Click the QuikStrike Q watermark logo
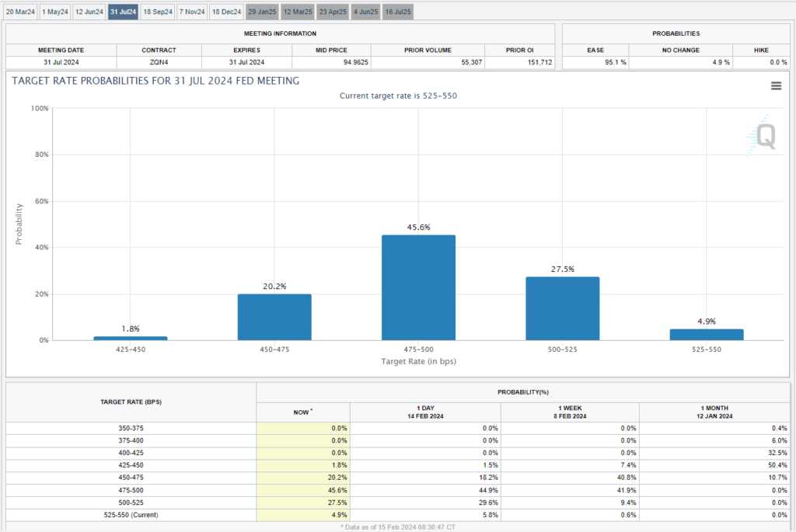Viewport: 796px width, 532px height. pyautogui.click(x=765, y=137)
